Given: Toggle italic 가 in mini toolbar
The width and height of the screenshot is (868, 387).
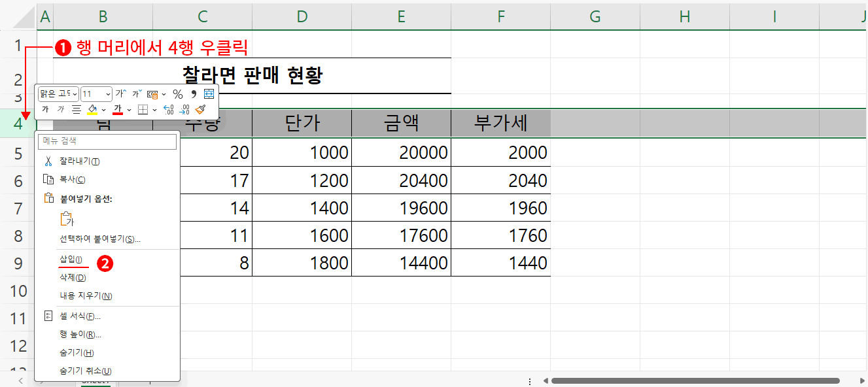Looking at the screenshot, I should 61,109.
